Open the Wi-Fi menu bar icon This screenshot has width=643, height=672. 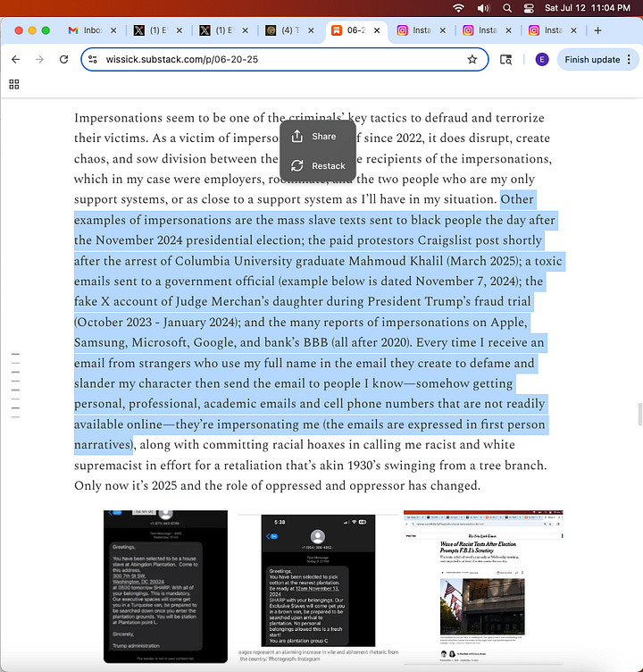459,8
